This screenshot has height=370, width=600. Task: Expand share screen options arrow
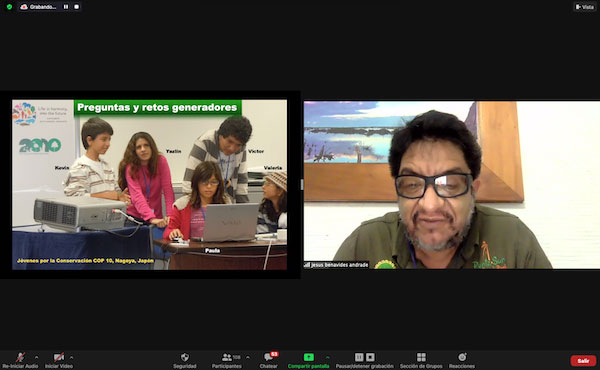point(328,357)
